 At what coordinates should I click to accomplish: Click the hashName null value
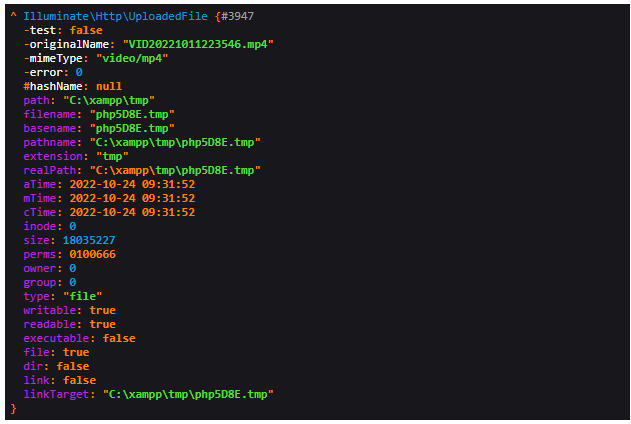(109, 86)
